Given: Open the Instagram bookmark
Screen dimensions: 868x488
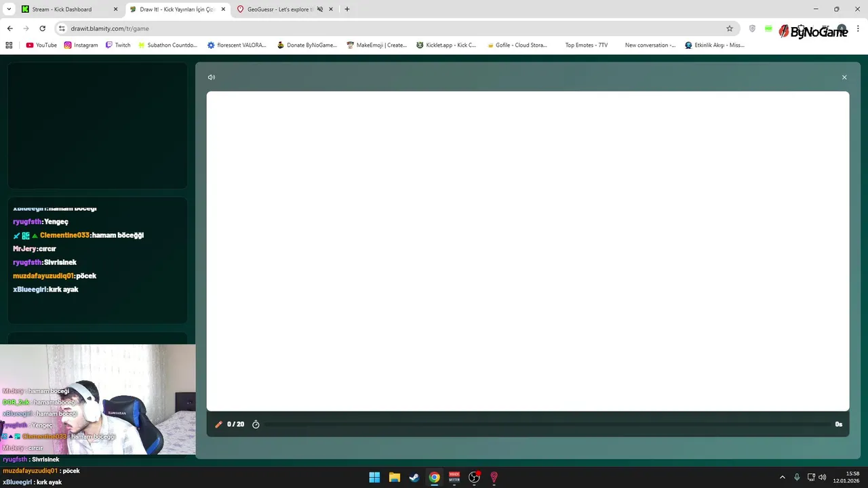Looking at the screenshot, I should pos(81,45).
